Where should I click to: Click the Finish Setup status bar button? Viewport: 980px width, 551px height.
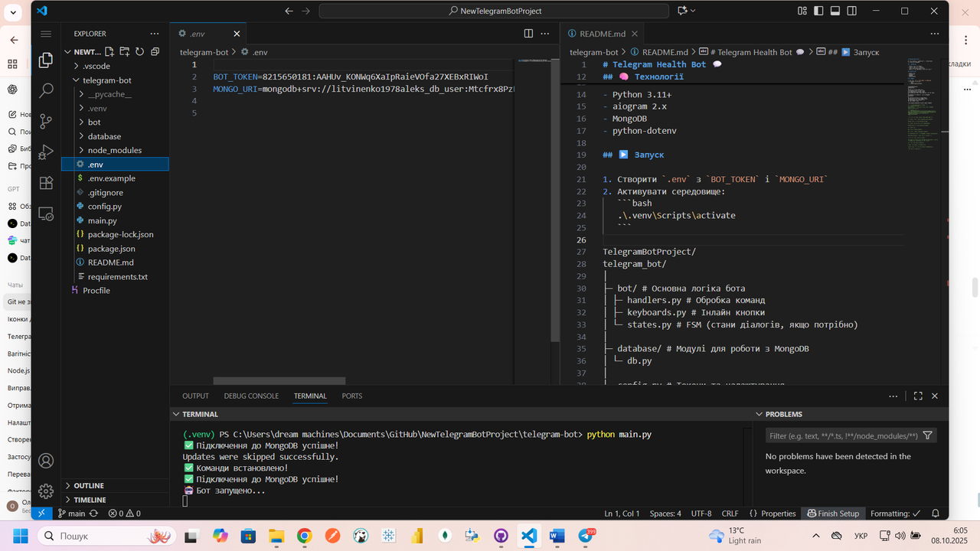pos(833,514)
